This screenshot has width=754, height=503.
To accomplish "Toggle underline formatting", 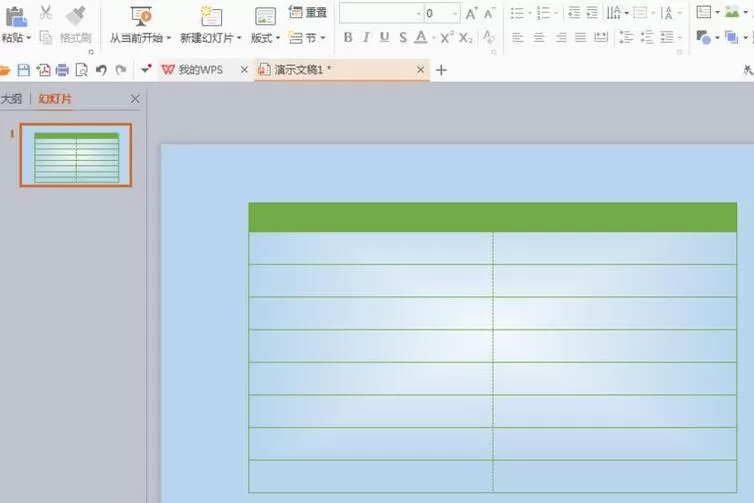I will (x=384, y=38).
